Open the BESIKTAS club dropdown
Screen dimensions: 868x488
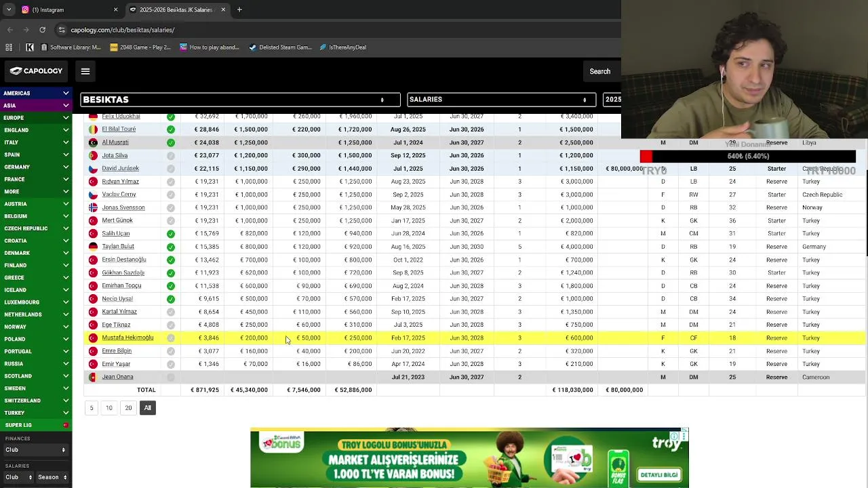(x=240, y=100)
